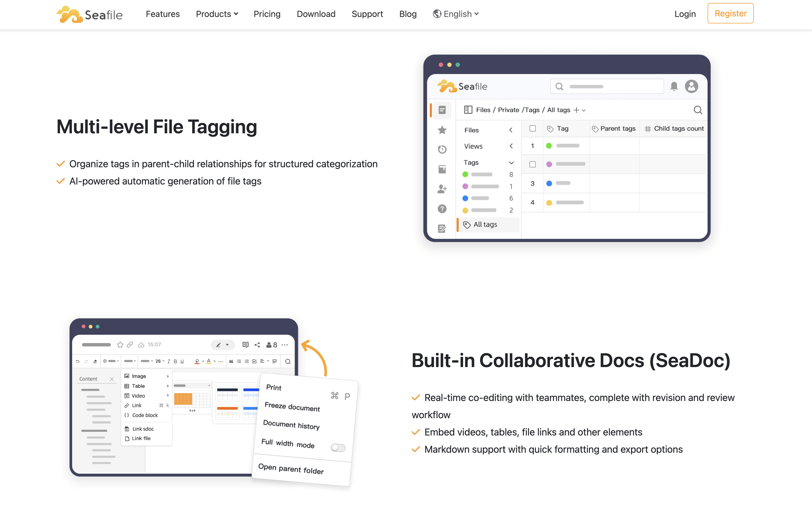
Task: Click the search magnifier at the breadcrumb bar's right
Action: click(x=698, y=110)
